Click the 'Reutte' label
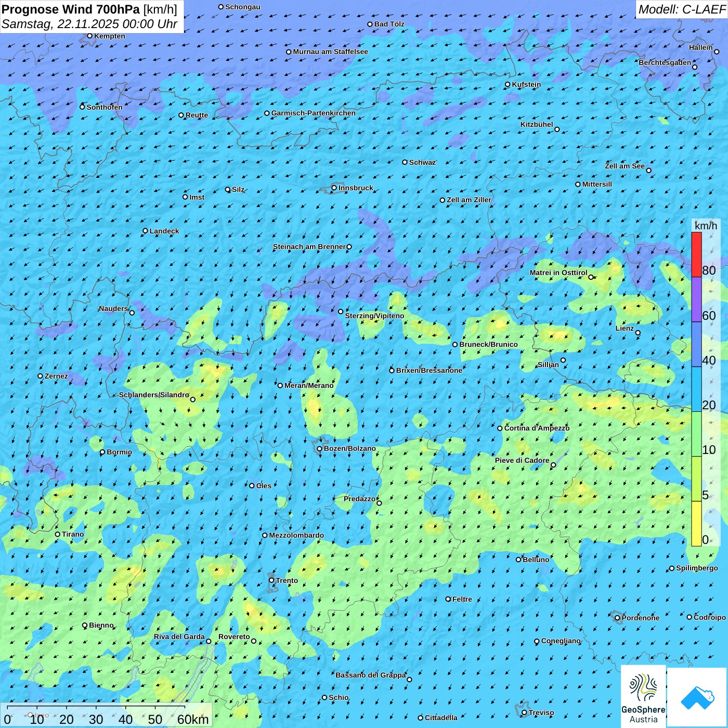728x728 pixels. [x=197, y=115]
